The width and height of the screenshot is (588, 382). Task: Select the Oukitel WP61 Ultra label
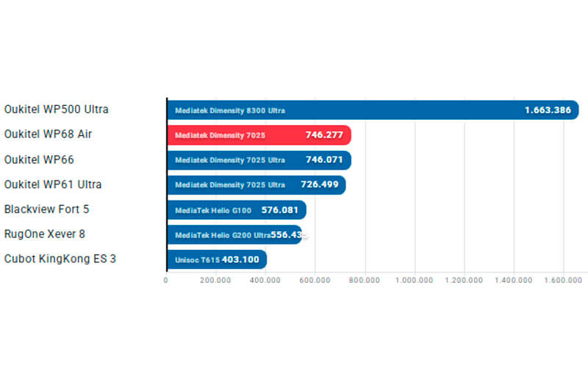(53, 184)
